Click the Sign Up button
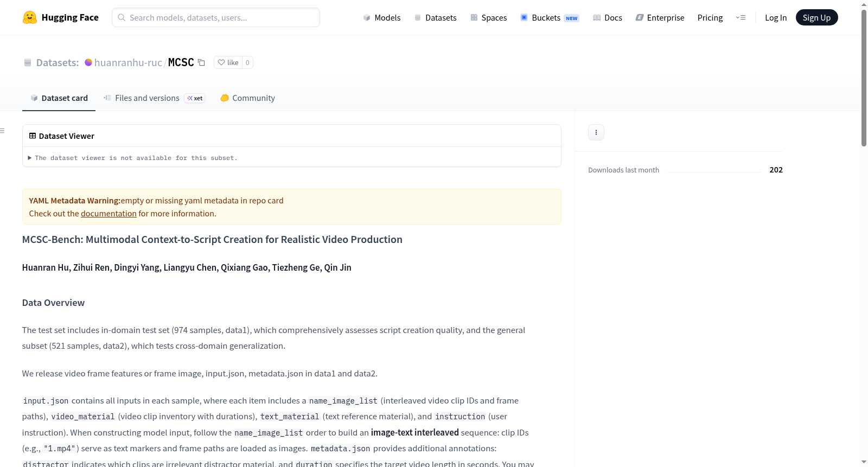The height and width of the screenshot is (467, 868). tap(816, 17)
